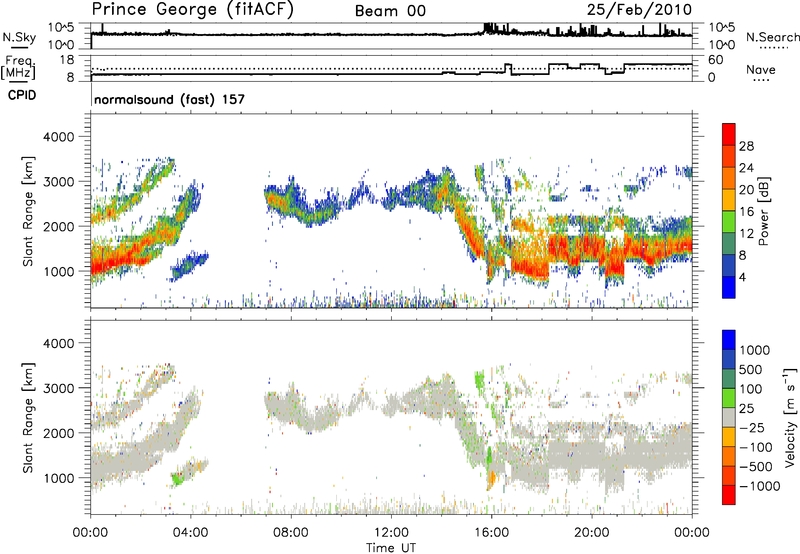Click the "16:00" time tick label
This screenshot has height=554, width=800.
[491, 533]
